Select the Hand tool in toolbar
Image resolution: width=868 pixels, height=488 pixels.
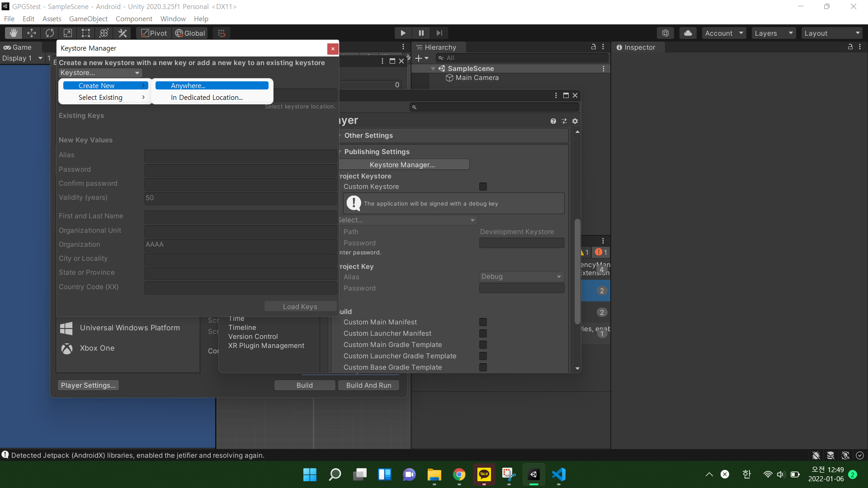point(14,33)
